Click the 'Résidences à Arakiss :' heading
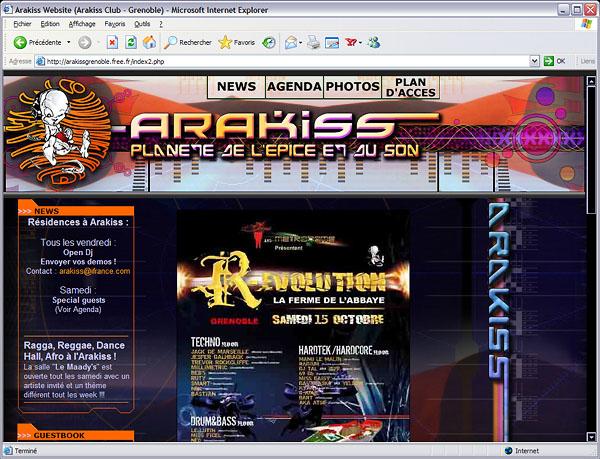This screenshot has height=459, width=600. click(x=78, y=222)
